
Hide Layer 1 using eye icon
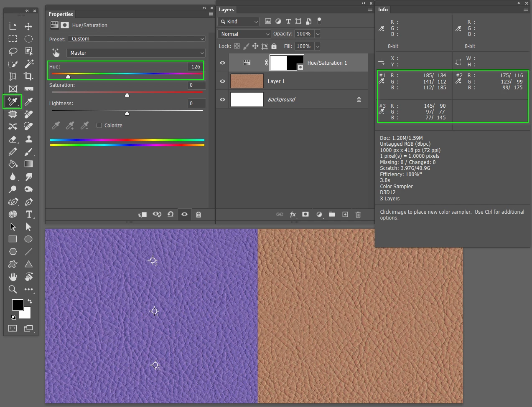(223, 81)
